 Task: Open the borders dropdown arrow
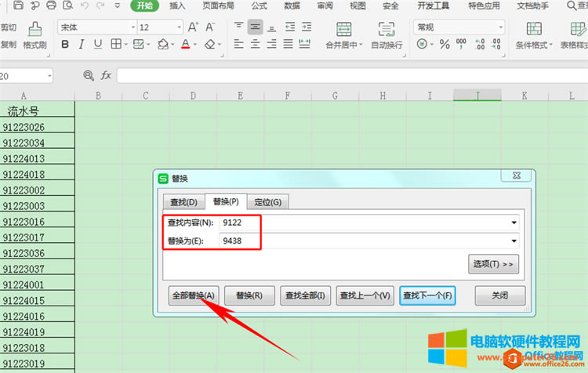[x=125, y=45]
